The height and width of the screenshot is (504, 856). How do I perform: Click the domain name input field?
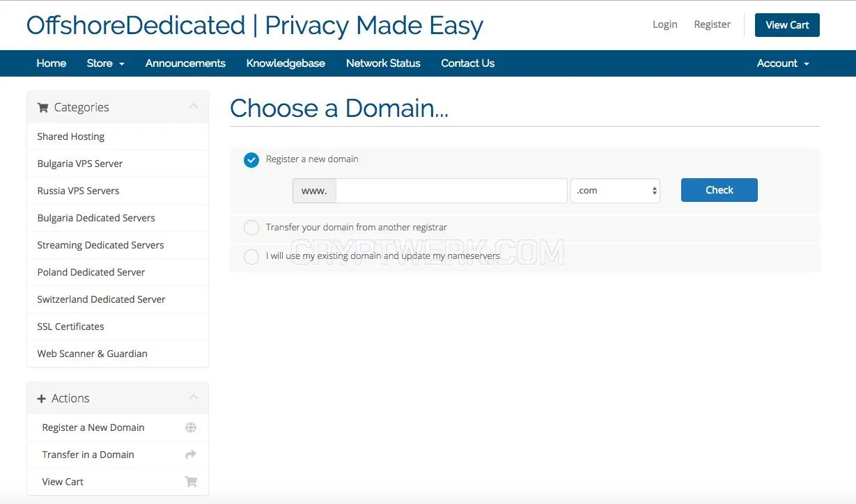coord(451,191)
